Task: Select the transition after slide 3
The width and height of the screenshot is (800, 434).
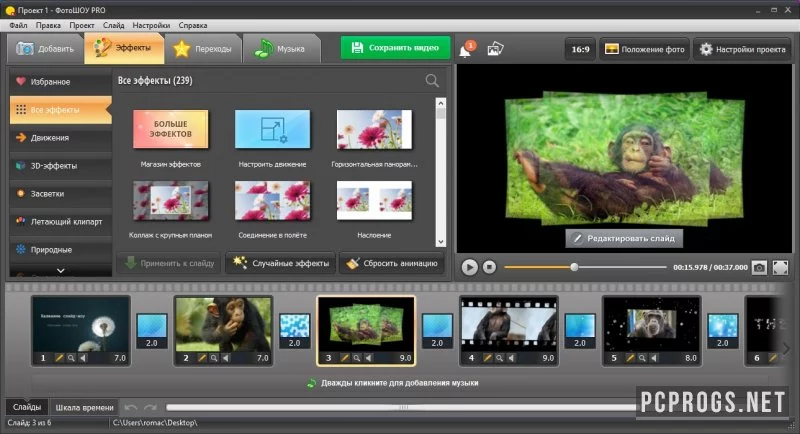Action: tap(437, 330)
